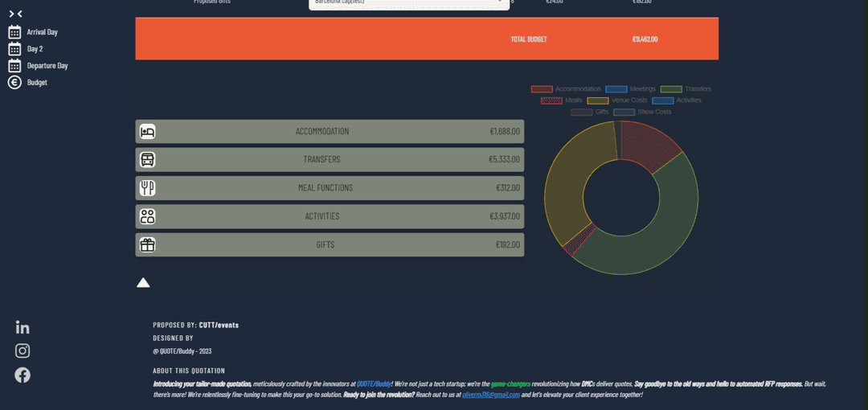
Task: Click the white scroll-to-top triangle
Action: pos(143,282)
